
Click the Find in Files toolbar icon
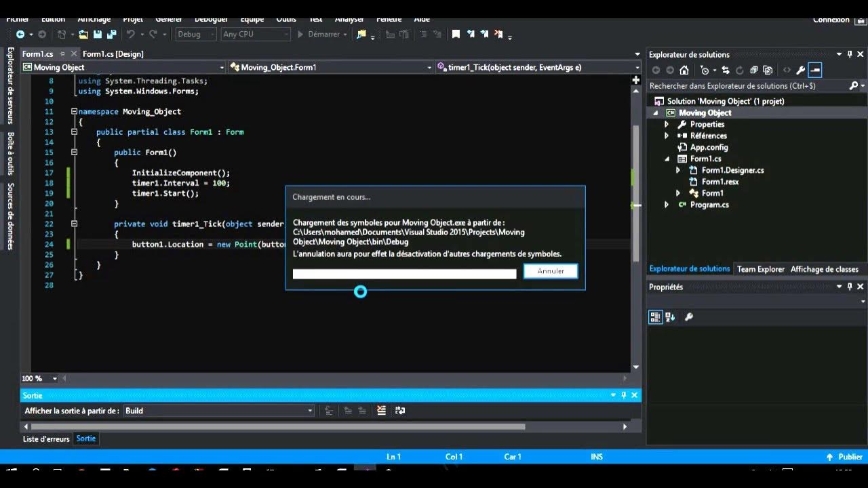click(361, 34)
